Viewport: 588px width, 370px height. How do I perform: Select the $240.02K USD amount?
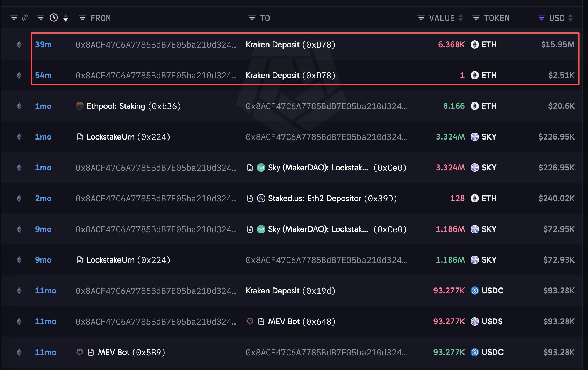(556, 198)
